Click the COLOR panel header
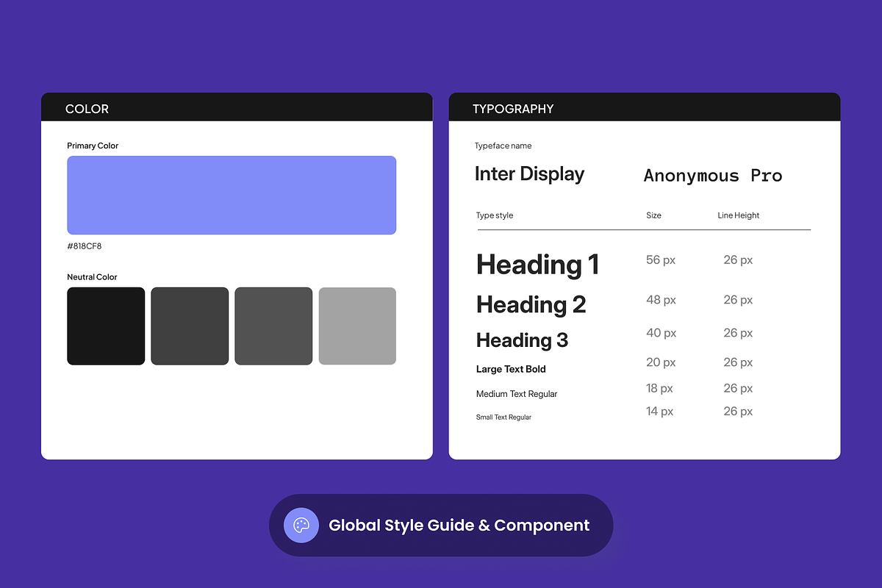Viewport: 882px width, 588px height. coord(237,107)
